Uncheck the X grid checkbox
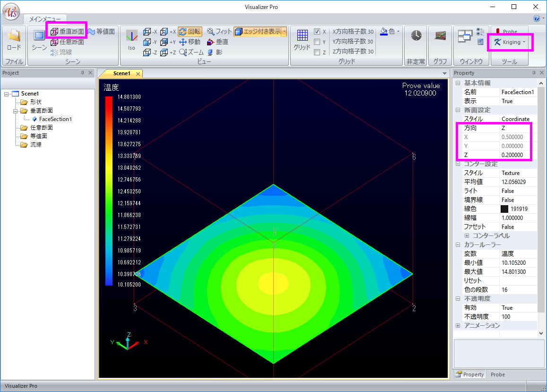Viewport: 547px width, 392px height. point(317,32)
